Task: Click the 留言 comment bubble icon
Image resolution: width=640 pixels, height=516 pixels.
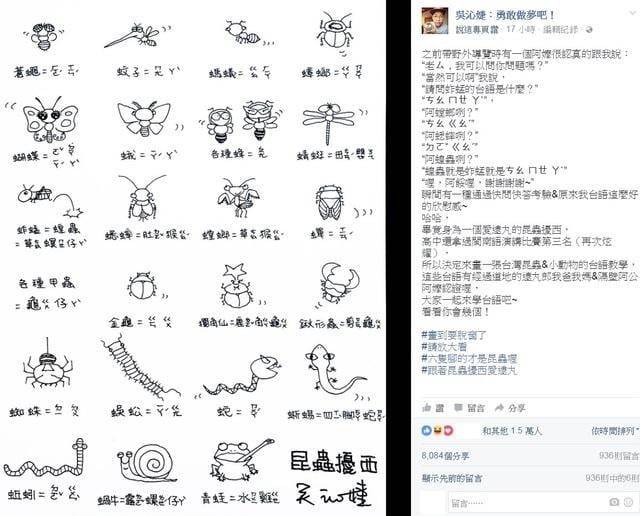Action: coord(458,407)
